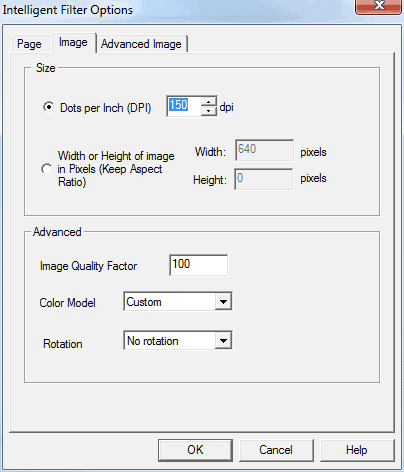
Task: Decrease DPI with the down spinner arrow
Action: tap(209, 111)
